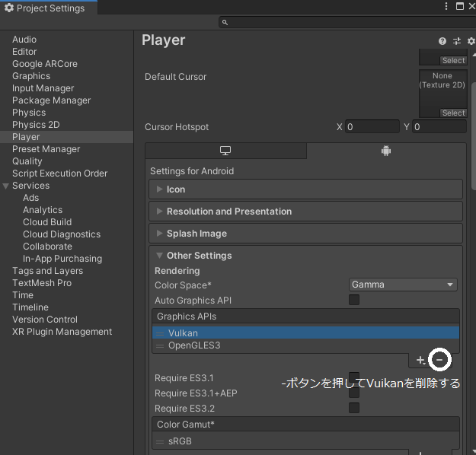Click the Project Settings window tab
This screenshot has width=476, height=455.
click(49, 8)
